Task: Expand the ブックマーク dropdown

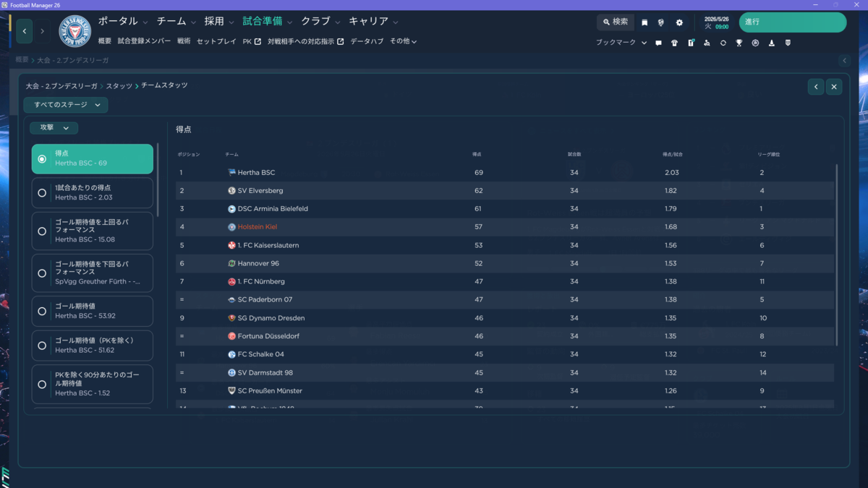Action: tap(644, 43)
